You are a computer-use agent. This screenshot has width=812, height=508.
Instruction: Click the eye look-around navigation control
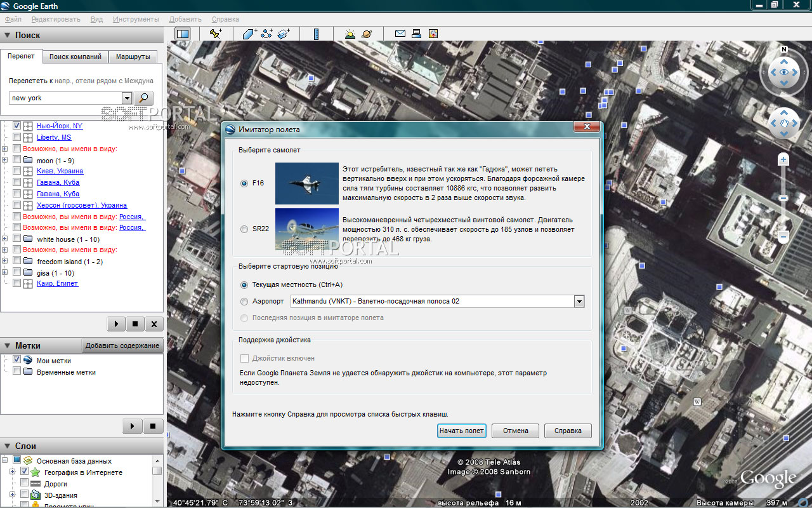[784, 72]
